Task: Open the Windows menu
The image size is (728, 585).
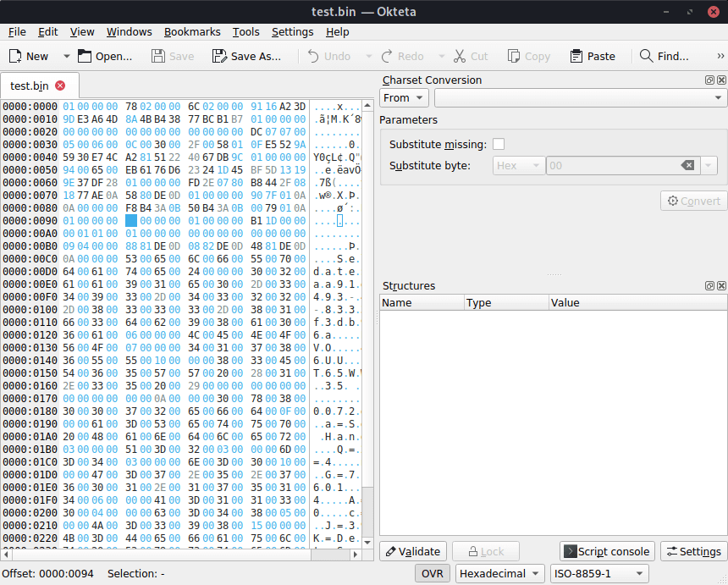Action: (x=129, y=31)
